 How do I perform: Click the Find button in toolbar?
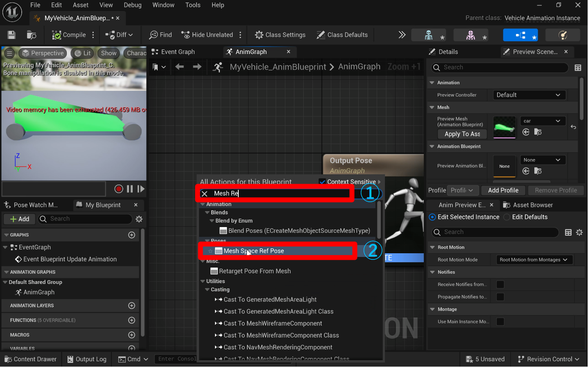tap(161, 35)
